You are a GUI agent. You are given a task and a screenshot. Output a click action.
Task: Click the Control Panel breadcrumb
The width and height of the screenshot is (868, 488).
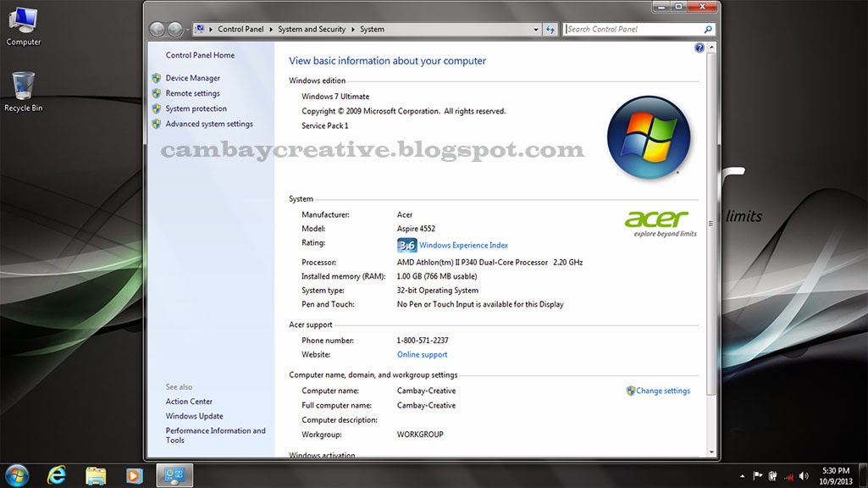coord(240,30)
